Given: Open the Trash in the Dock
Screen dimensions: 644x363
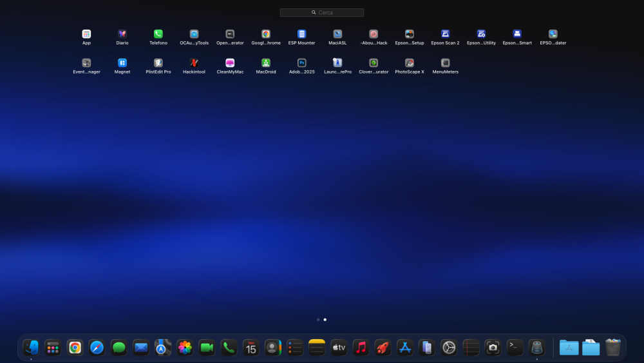Looking at the screenshot, I should [613, 348].
